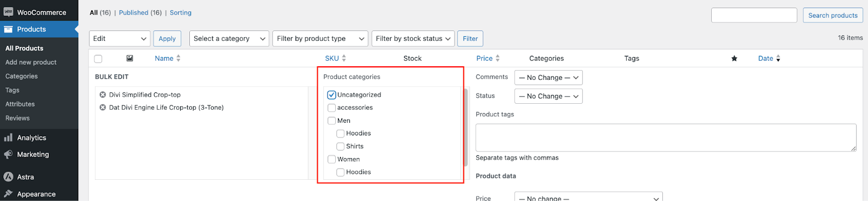Click the 'BULK EDIT' label
Screen dimensions: 868x201
[x=112, y=77]
